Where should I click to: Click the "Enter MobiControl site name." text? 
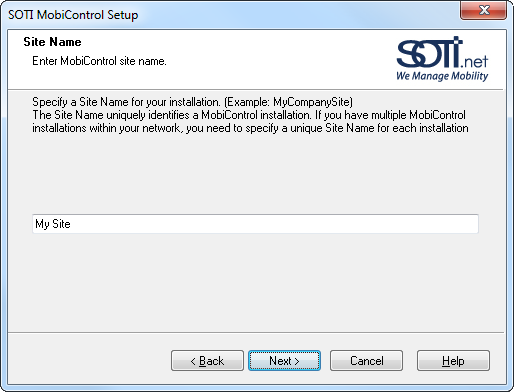point(99,61)
